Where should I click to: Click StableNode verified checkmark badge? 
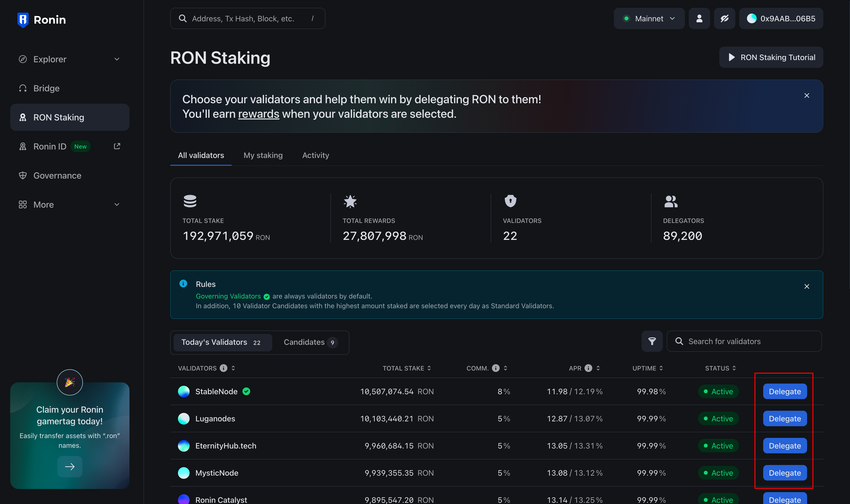(246, 391)
